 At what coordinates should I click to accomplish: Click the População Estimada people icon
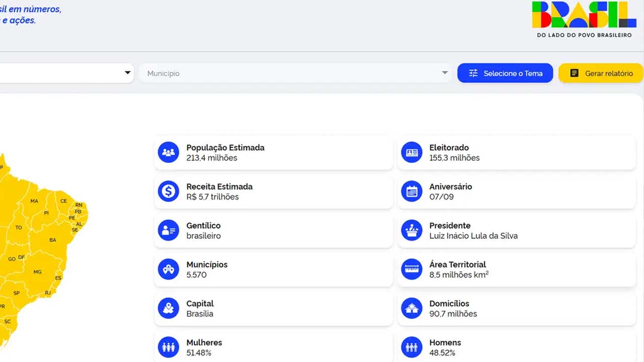[x=169, y=152]
